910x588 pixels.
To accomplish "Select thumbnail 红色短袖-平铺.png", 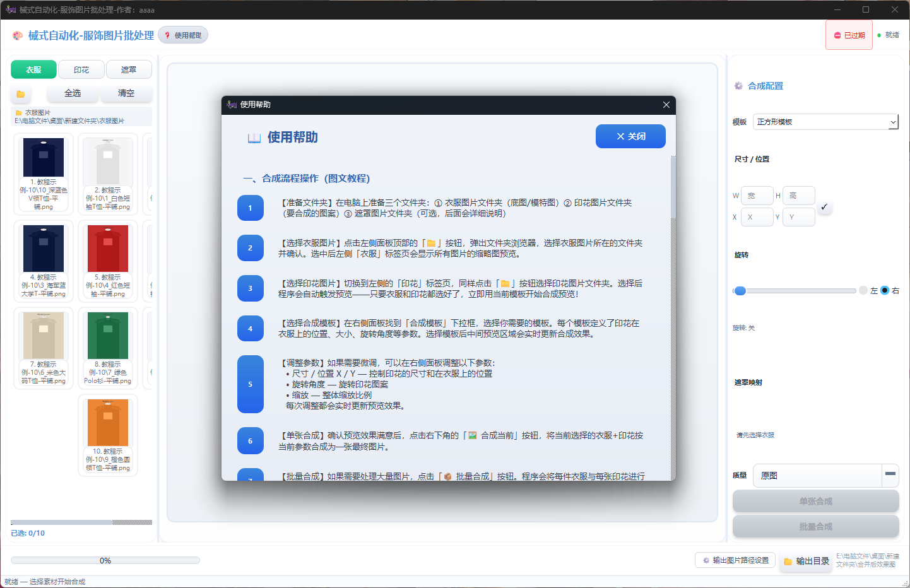I will click(108, 261).
